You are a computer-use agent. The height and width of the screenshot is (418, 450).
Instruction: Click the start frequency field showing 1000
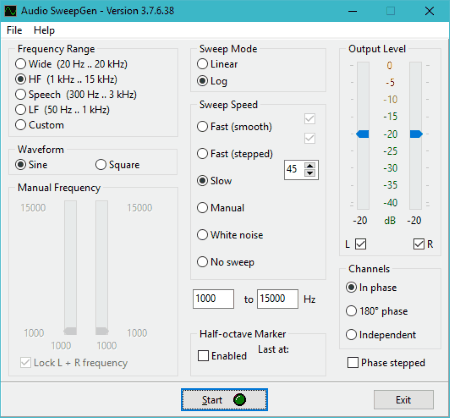tap(213, 299)
